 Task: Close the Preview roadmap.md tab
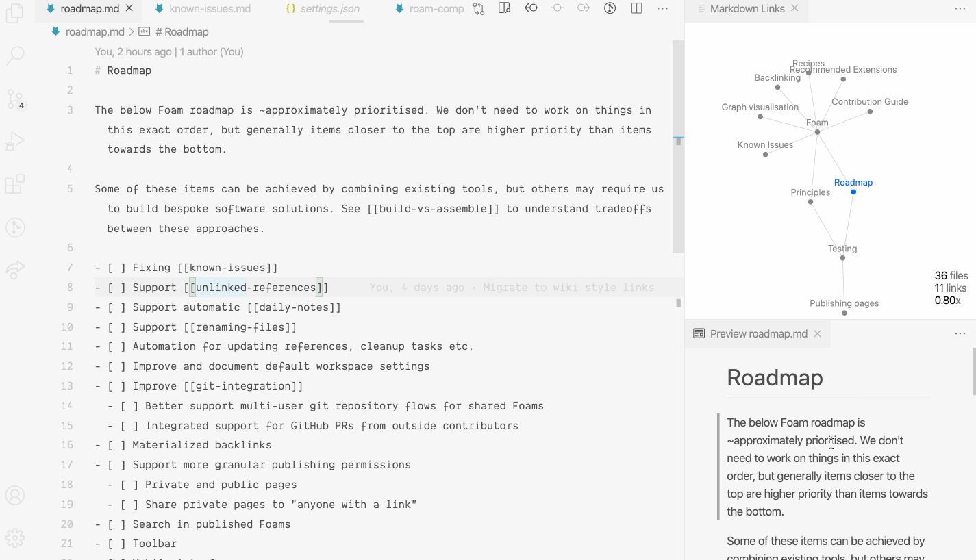[817, 333]
